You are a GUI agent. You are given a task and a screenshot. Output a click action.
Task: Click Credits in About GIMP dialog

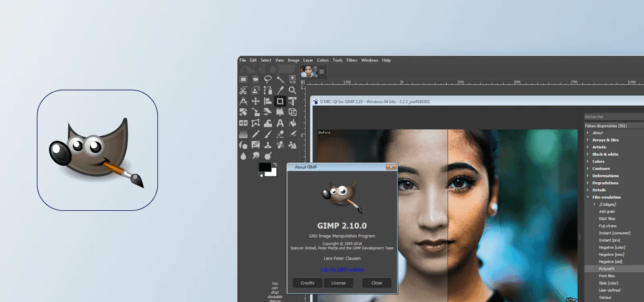(x=308, y=283)
